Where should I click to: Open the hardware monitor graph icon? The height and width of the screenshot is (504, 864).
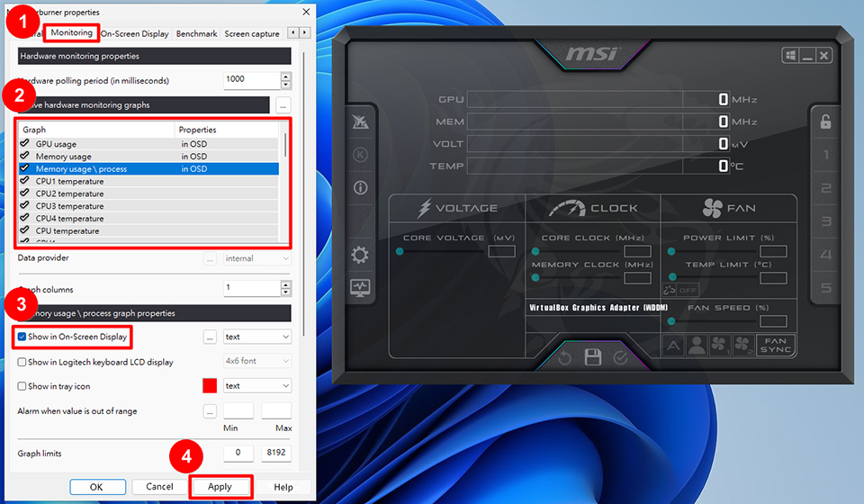360,289
